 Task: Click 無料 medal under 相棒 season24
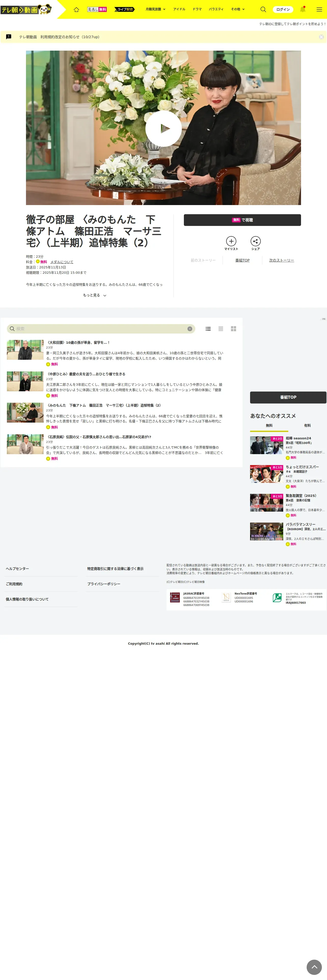[291, 458]
